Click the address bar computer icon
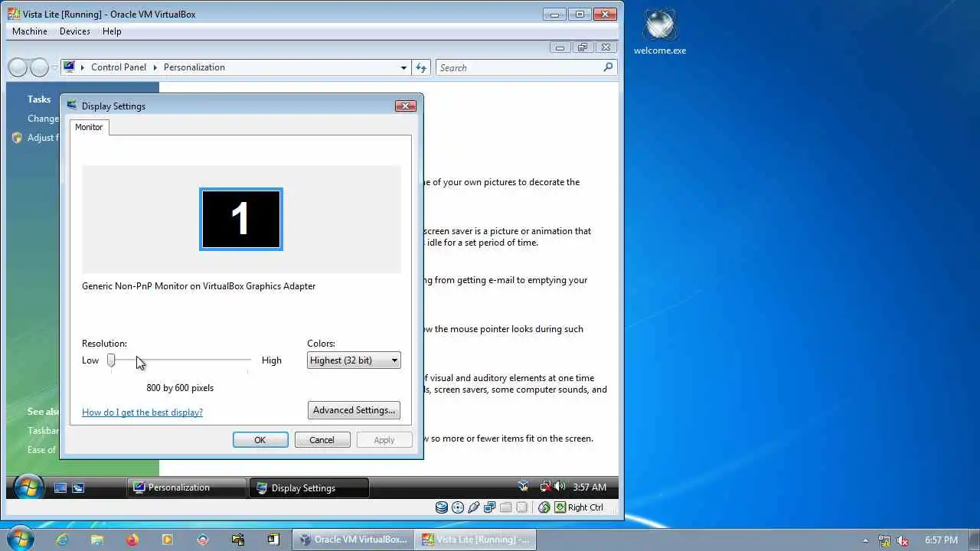980x551 pixels. [70, 67]
